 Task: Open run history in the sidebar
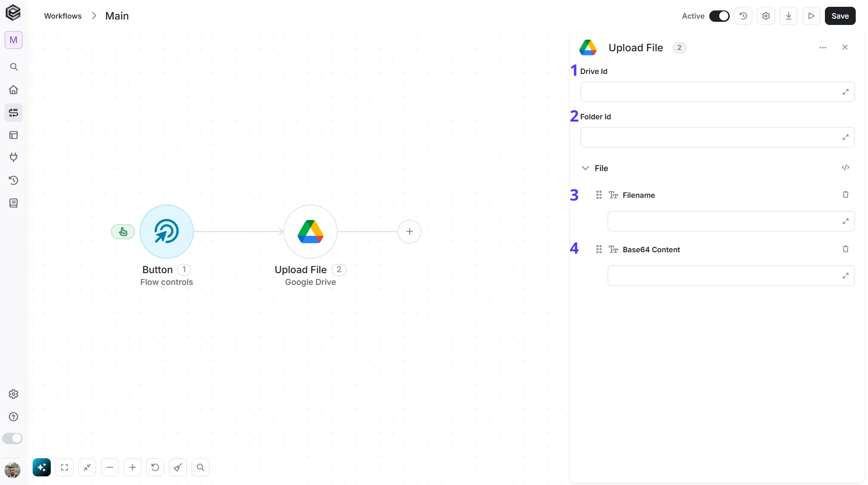click(x=14, y=181)
